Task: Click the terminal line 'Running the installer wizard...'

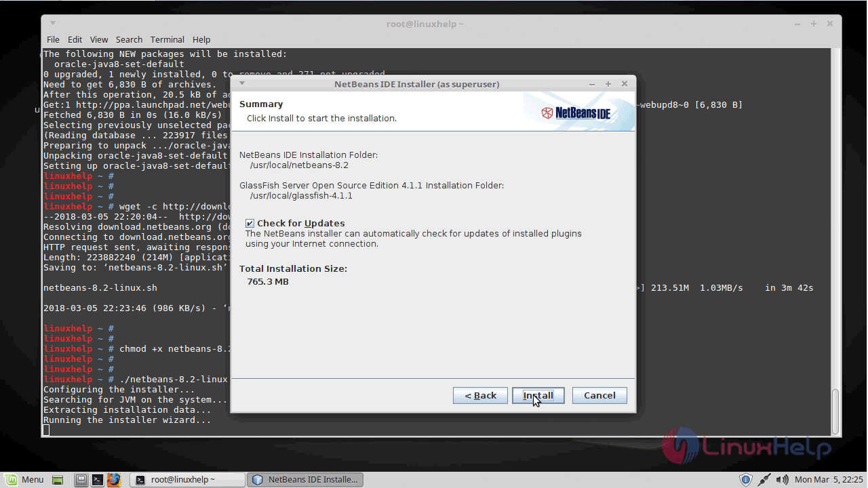Action: [127, 420]
